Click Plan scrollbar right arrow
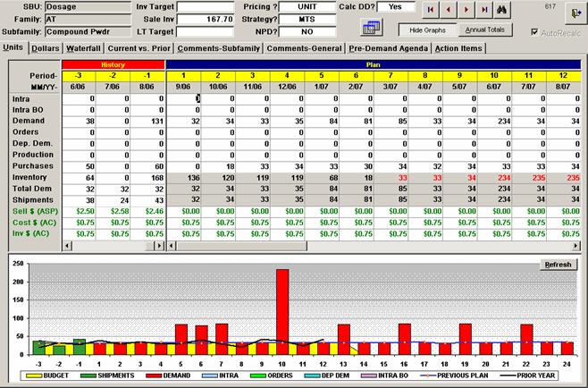This screenshot has width=588, height=388. click(x=576, y=246)
